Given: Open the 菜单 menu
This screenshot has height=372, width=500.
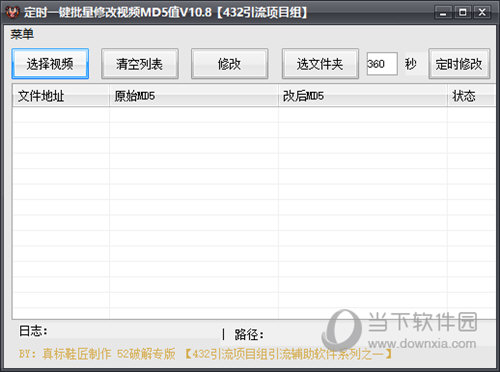Looking at the screenshot, I should pos(22,34).
